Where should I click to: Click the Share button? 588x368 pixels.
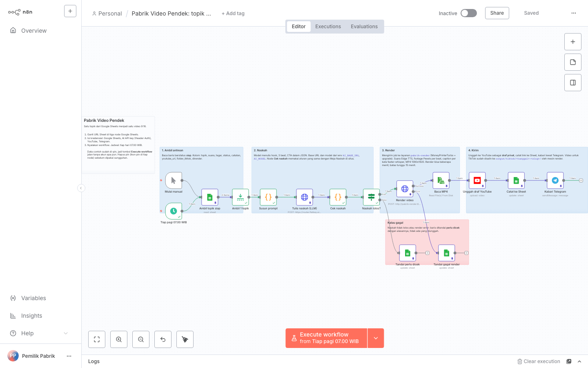tap(497, 13)
